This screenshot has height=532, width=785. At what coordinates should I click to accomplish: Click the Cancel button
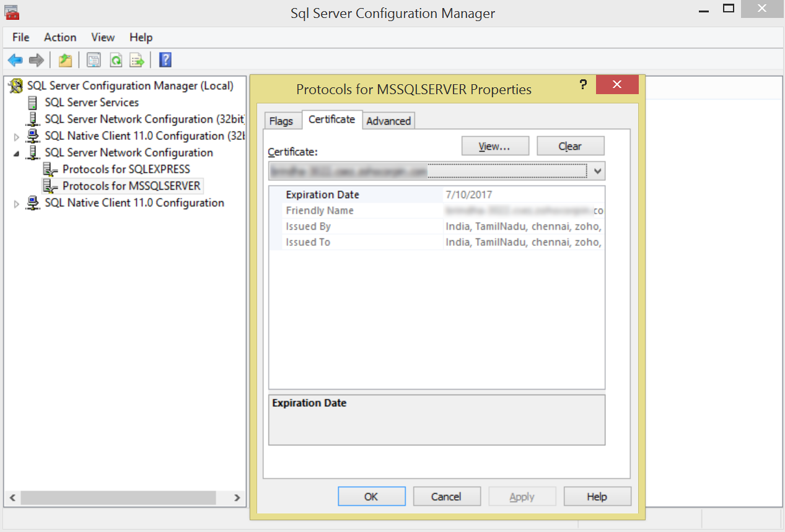pos(446,496)
